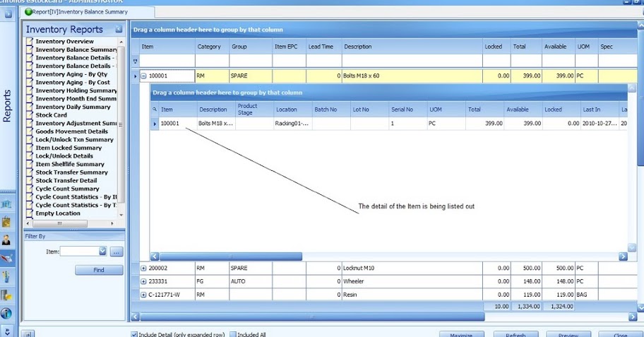This screenshot has height=337, width=644.
Task: Open Item Shelflife Summary report
Action: 70,165
